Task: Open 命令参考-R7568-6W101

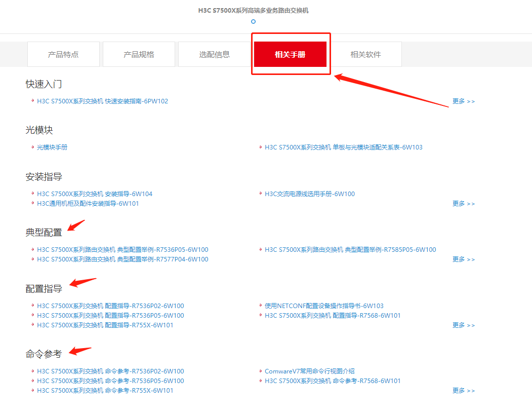Action: (333, 381)
